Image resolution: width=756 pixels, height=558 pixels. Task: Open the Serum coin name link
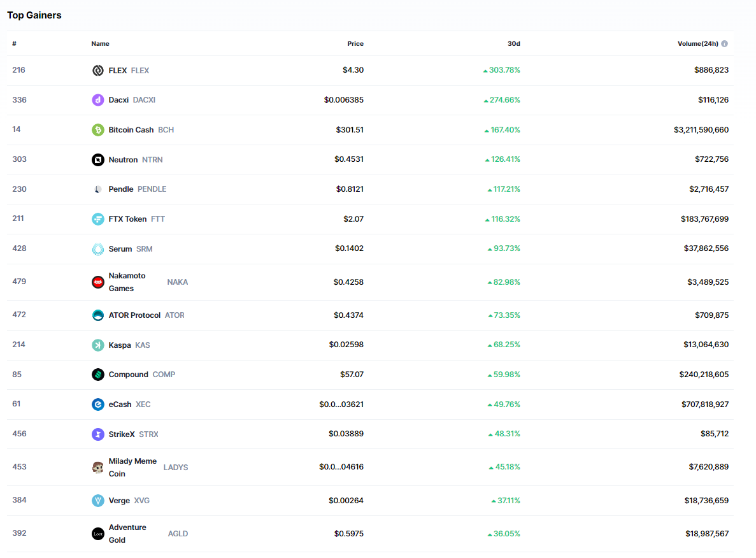coord(120,249)
